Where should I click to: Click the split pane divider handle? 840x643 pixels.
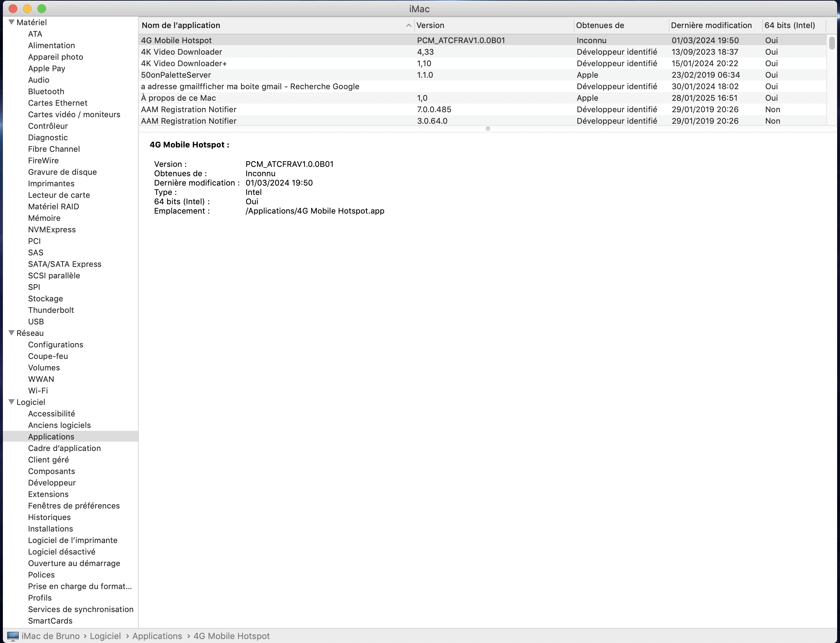coord(488,129)
